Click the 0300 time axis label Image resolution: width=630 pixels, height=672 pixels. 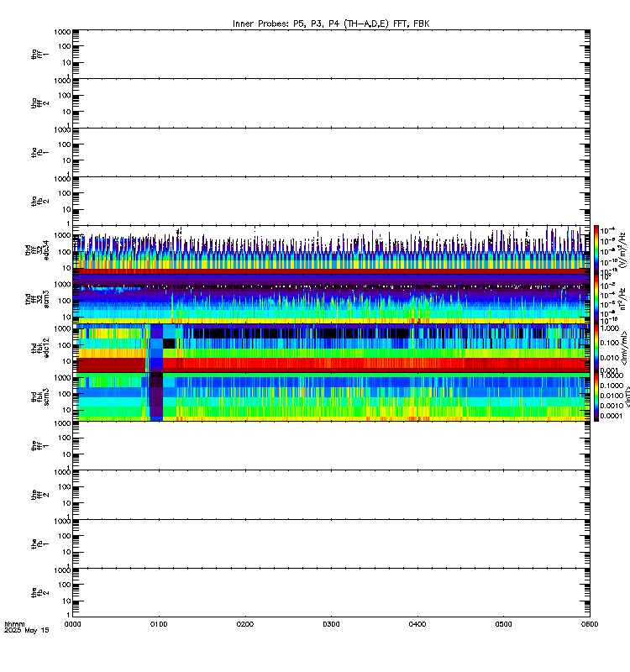(x=331, y=624)
